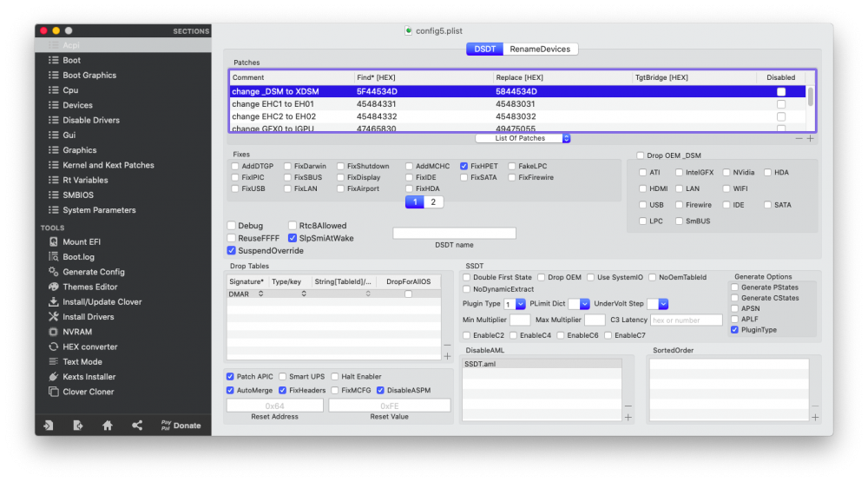Open the Boot section list icon
868x482 pixels.
pos(53,60)
